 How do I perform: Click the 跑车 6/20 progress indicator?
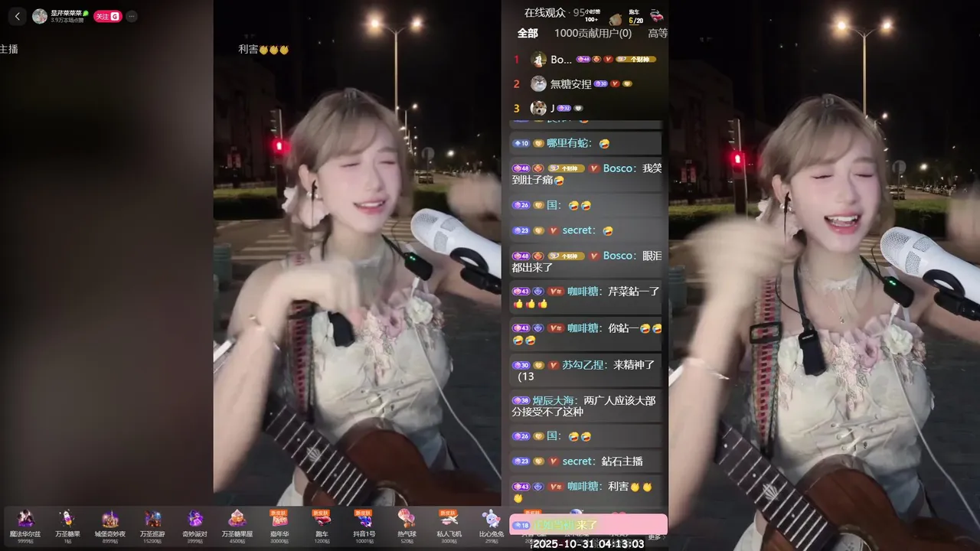(635, 16)
